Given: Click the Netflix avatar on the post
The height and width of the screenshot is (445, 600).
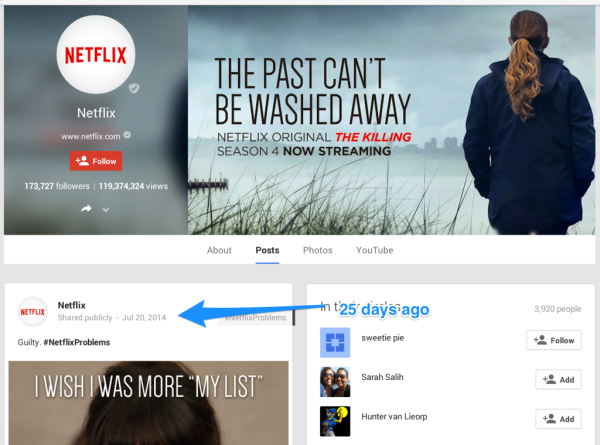Looking at the screenshot, I should [33, 312].
